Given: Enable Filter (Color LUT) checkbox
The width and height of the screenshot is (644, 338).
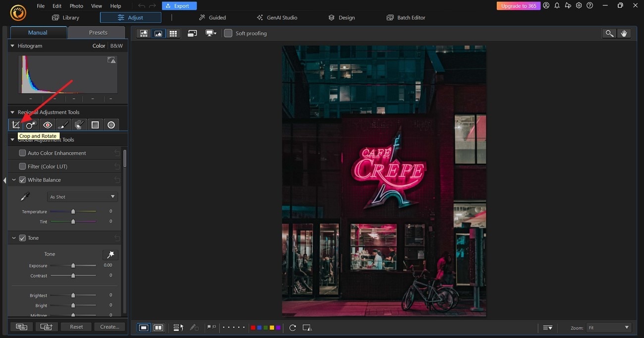Looking at the screenshot, I should 22,167.
